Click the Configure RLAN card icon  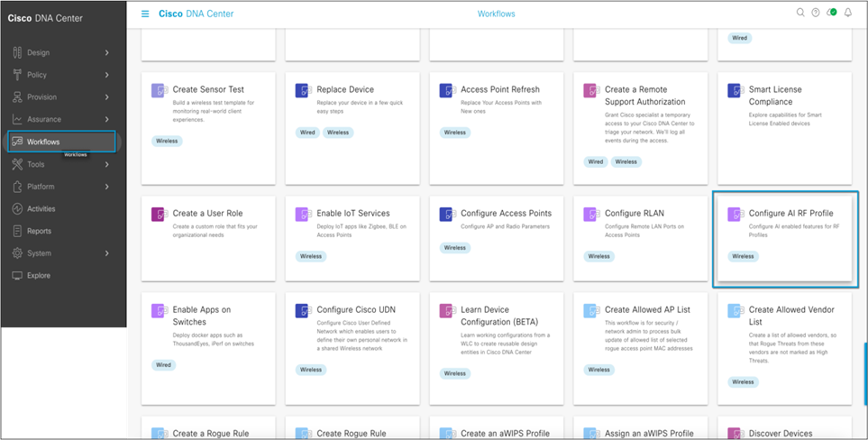592,215
